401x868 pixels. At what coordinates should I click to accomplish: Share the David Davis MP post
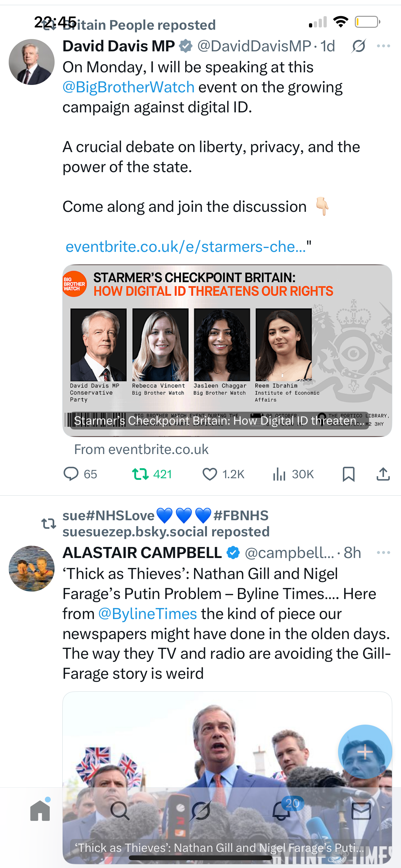point(383,474)
